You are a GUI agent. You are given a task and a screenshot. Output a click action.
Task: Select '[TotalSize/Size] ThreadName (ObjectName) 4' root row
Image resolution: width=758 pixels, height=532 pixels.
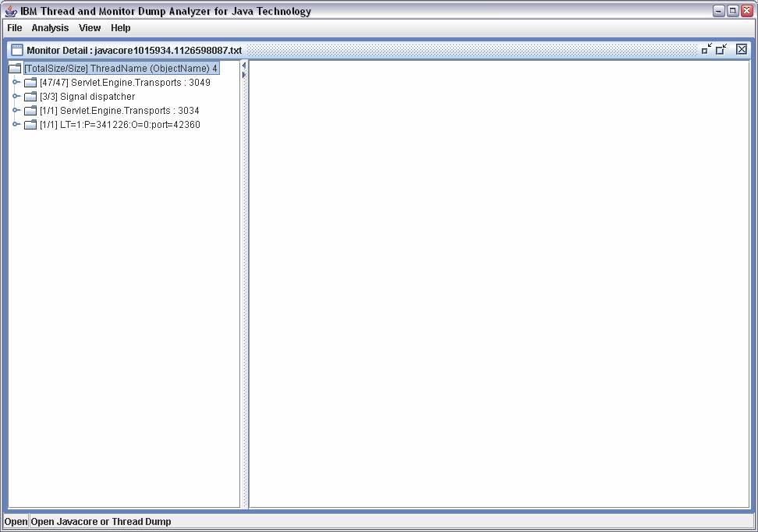click(122, 68)
